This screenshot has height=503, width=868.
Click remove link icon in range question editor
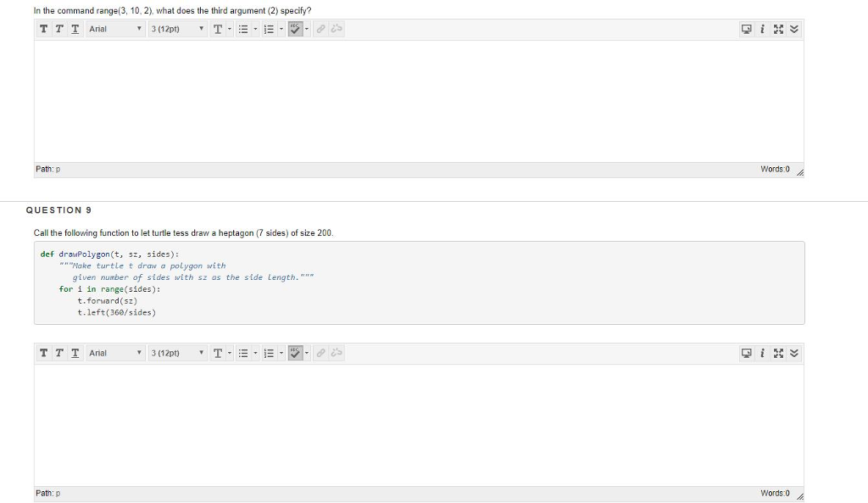(x=336, y=29)
